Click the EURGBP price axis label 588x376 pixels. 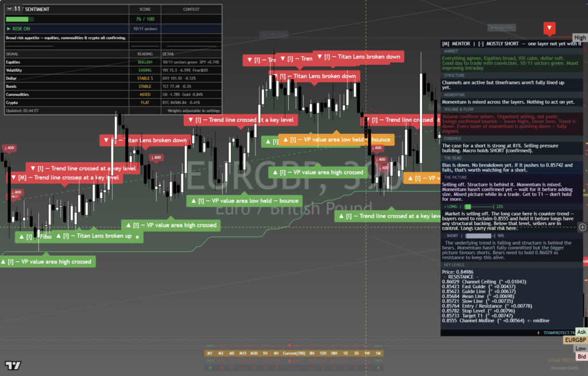[x=575, y=340]
